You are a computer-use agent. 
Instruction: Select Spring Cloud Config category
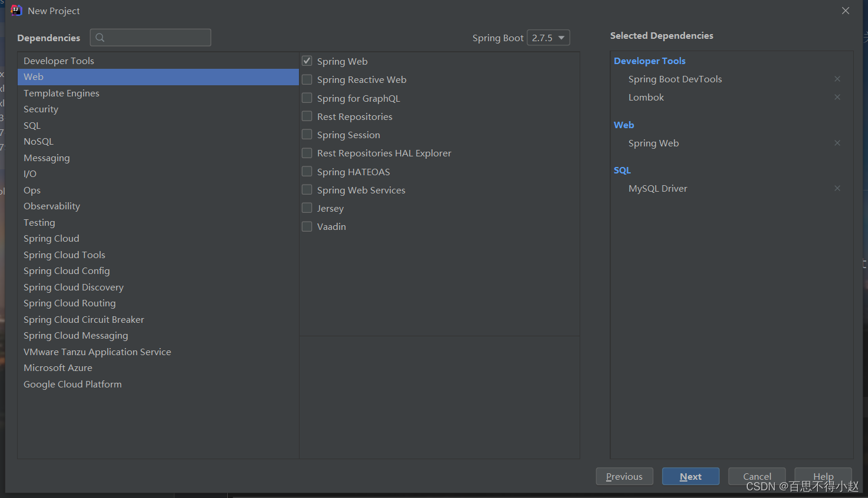(158, 271)
